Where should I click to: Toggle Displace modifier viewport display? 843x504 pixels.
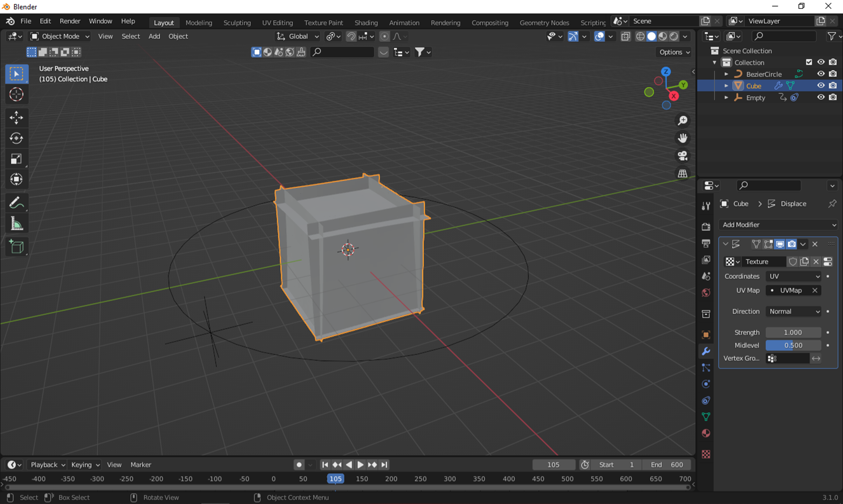(x=780, y=244)
